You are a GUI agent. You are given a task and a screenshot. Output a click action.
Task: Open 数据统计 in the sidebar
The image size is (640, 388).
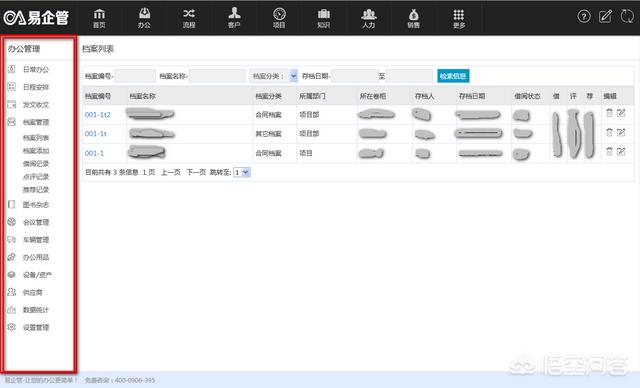(36, 310)
